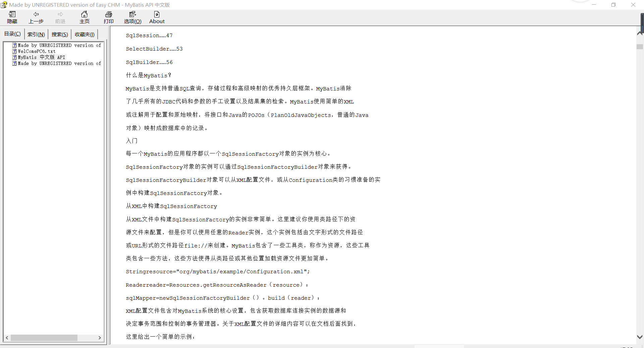The width and height of the screenshot is (644, 348).
Task: Click the code line starting "sqlMapper=newSqlSessionFactoryBuilder"
Action: [x=223, y=298]
